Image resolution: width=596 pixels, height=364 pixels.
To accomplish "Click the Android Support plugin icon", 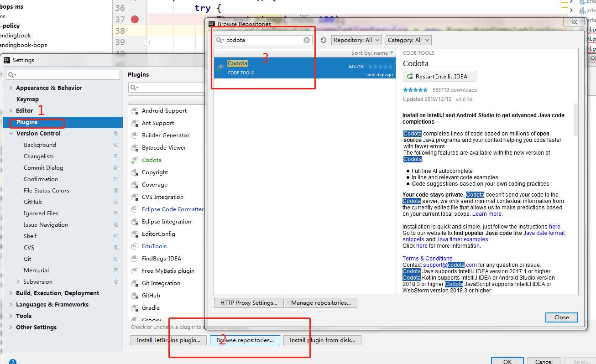I will 135,111.
